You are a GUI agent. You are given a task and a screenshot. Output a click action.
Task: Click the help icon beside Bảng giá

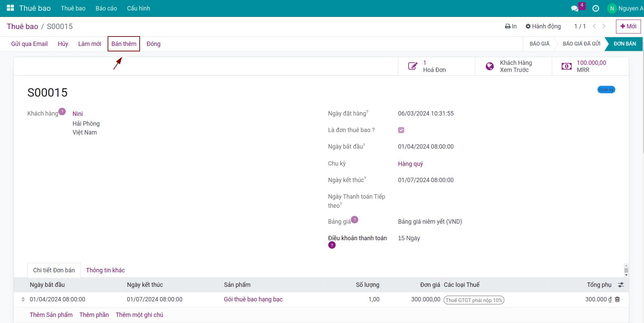tap(355, 220)
